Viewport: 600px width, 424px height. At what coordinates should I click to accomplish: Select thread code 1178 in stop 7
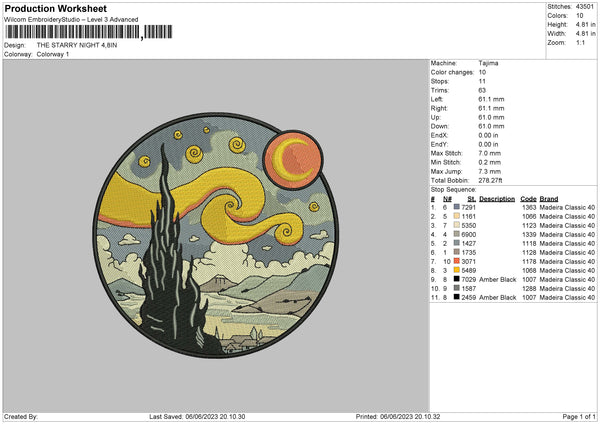point(529,261)
